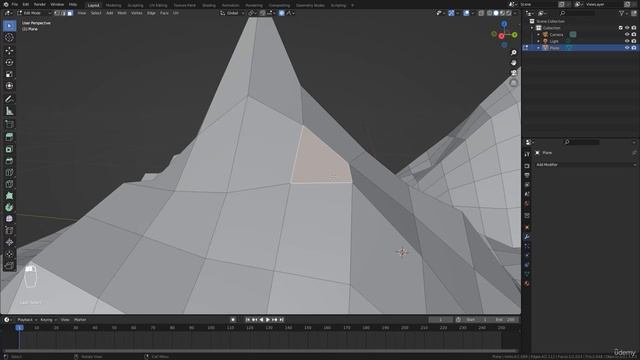Jump to the timeline end frame

click(x=281, y=320)
